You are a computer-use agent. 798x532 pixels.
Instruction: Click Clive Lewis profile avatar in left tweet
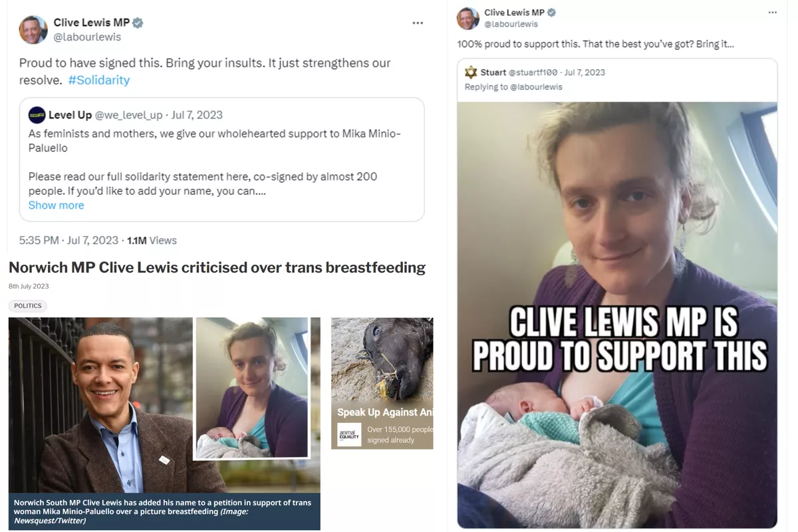(x=33, y=30)
